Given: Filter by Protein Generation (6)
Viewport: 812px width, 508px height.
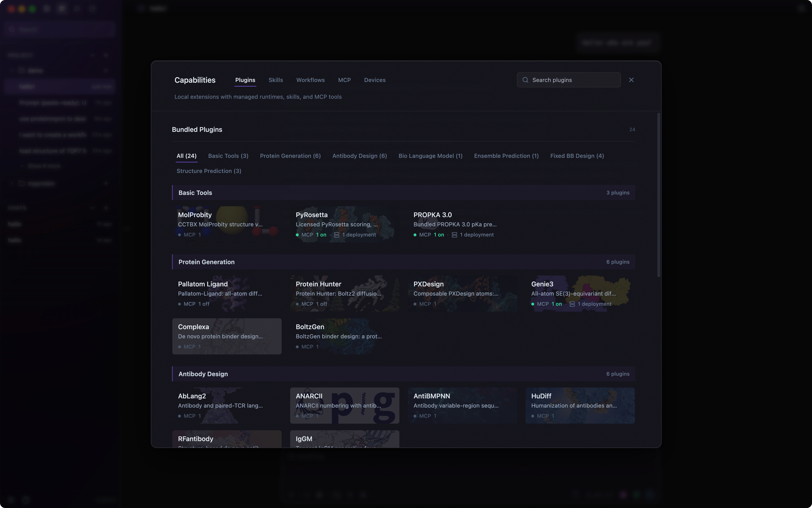Looking at the screenshot, I should (290, 156).
